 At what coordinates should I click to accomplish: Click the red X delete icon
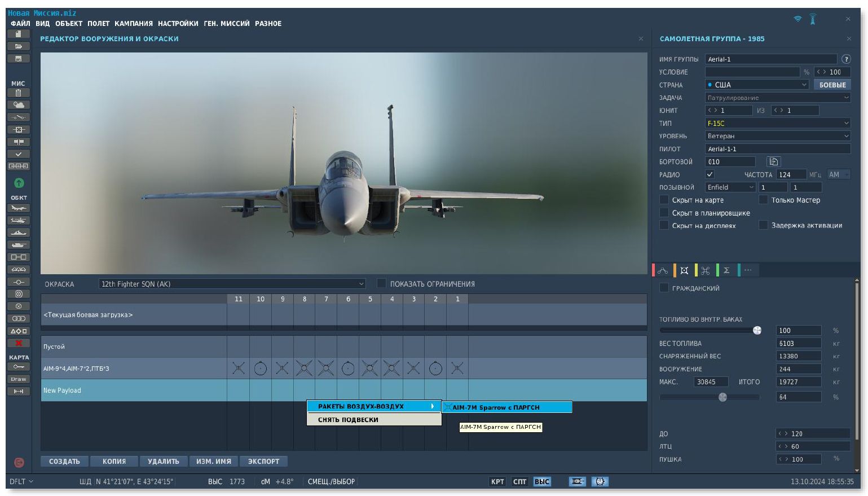pos(19,343)
